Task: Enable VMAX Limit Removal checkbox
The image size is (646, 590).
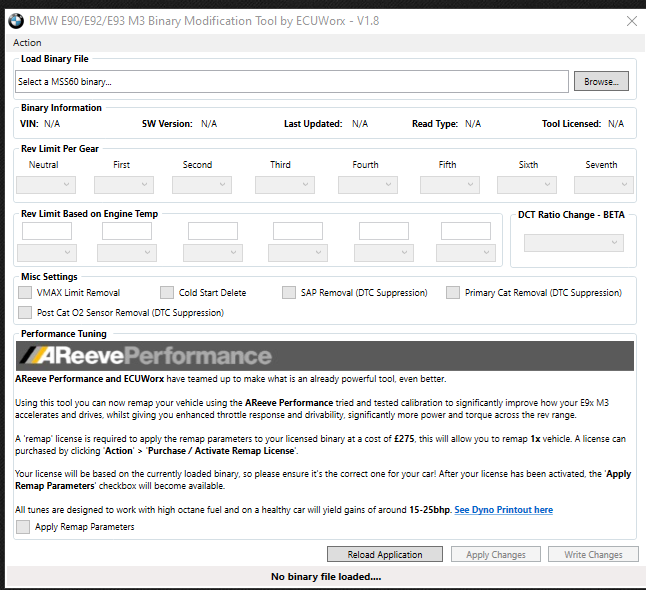Action: point(25,293)
